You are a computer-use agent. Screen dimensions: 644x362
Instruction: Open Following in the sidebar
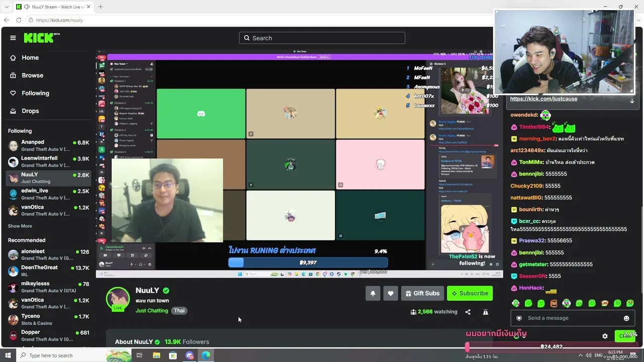(35, 93)
